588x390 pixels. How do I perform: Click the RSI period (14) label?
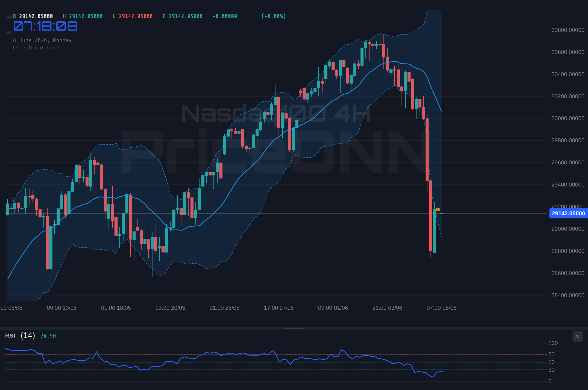click(28, 335)
